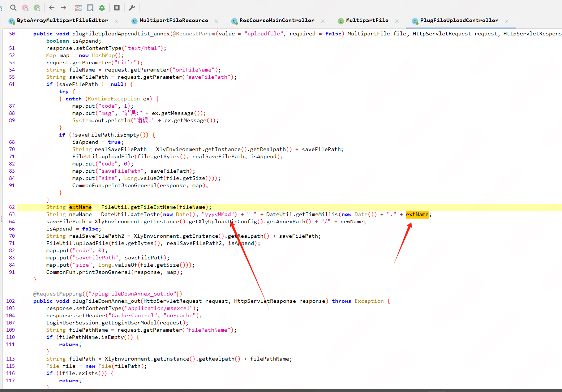Click highlighted extName declaration on line 62
Screen dimensions: 562x392
[x=80, y=207]
